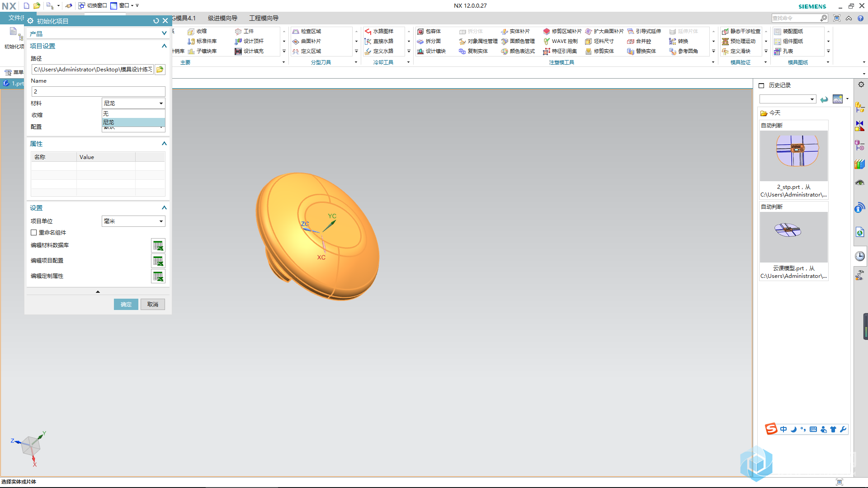
Task: Select the 定义滑块 define slider tool
Action: [x=736, y=51]
